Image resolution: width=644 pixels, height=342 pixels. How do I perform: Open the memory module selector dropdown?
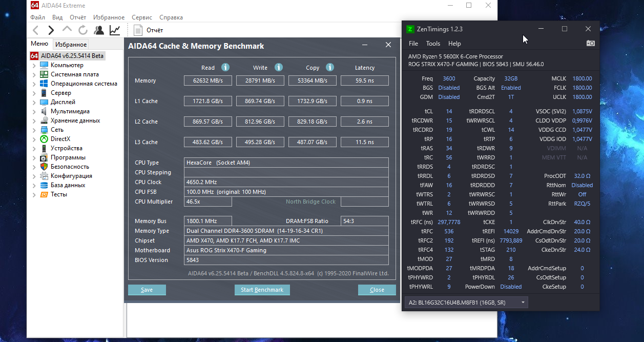click(466, 303)
